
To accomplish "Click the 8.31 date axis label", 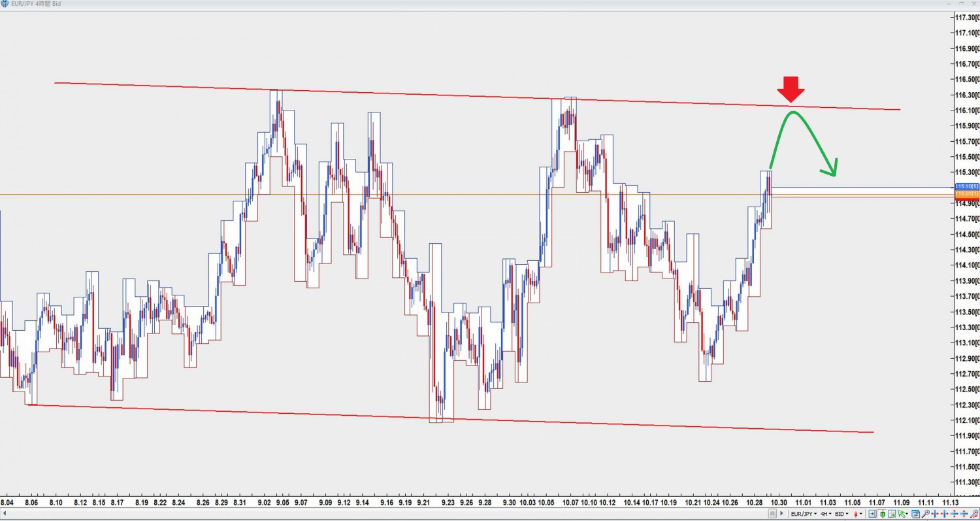I will pos(239,503).
